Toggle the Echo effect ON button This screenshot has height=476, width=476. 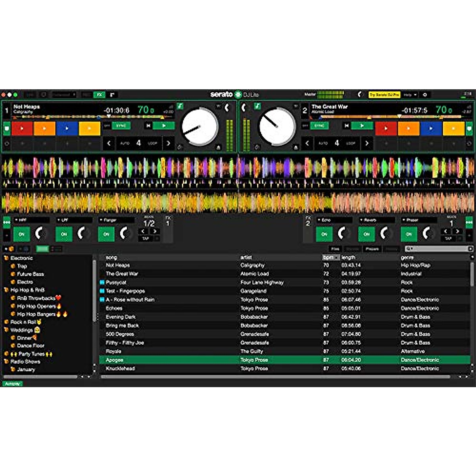pyautogui.click(x=324, y=234)
